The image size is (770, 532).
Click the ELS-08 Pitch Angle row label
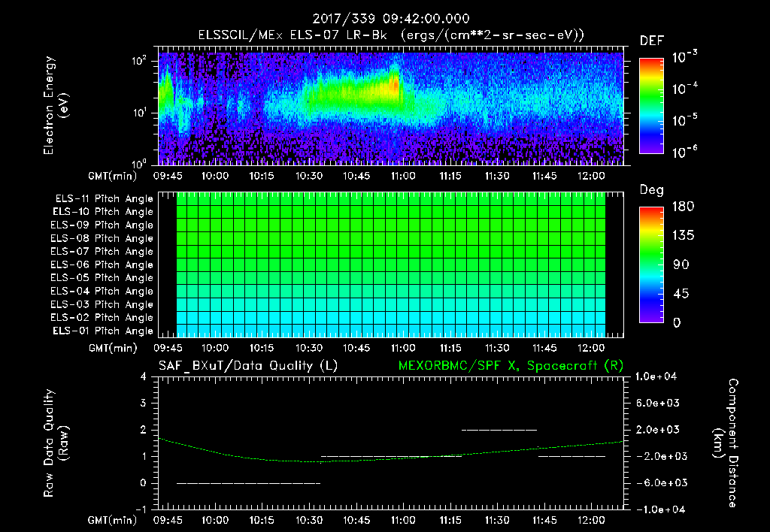click(x=102, y=238)
